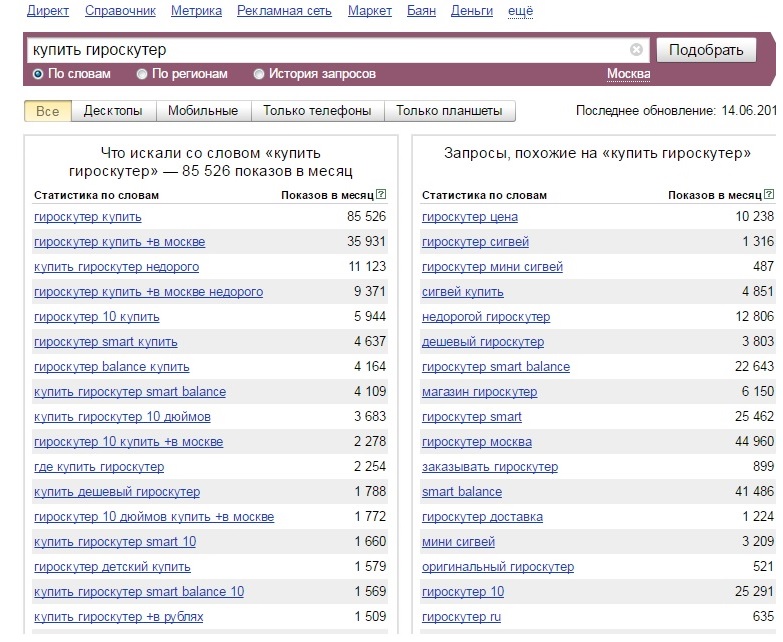Open the 'Директ' top navigation link
The image size is (783, 642).
click(47, 11)
